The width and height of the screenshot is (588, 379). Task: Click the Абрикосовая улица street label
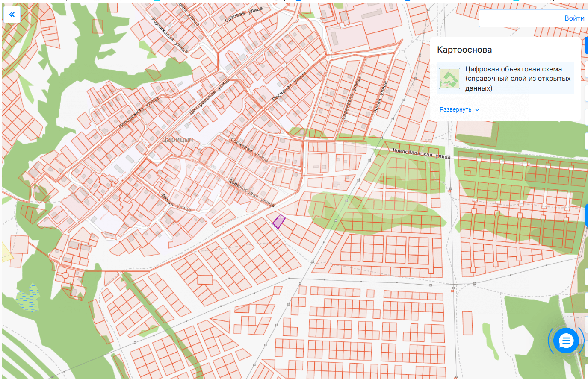tap(251, 193)
